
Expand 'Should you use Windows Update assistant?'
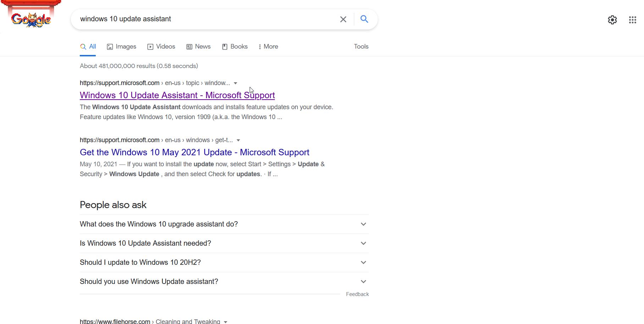(224, 281)
